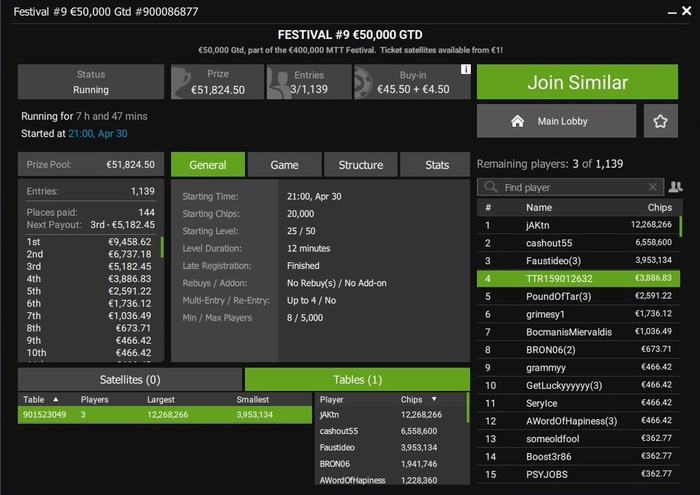Select BocmanisMiervaldis in ranking list
The height and width of the screenshot is (495, 700).
[578, 332]
